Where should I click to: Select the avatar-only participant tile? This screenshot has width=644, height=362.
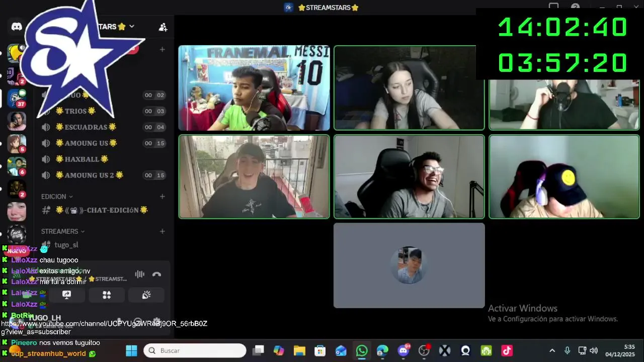click(x=409, y=265)
